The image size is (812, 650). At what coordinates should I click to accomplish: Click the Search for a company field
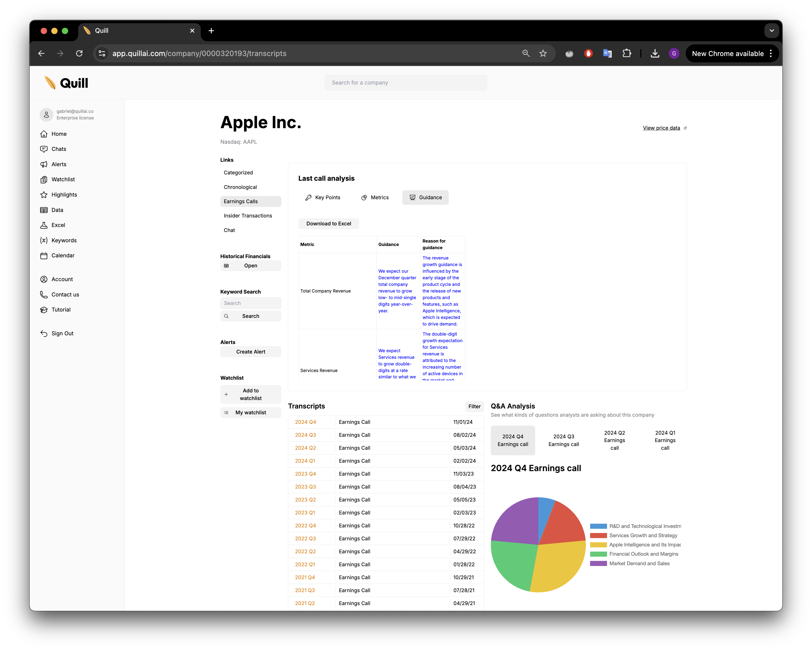click(406, 82)
